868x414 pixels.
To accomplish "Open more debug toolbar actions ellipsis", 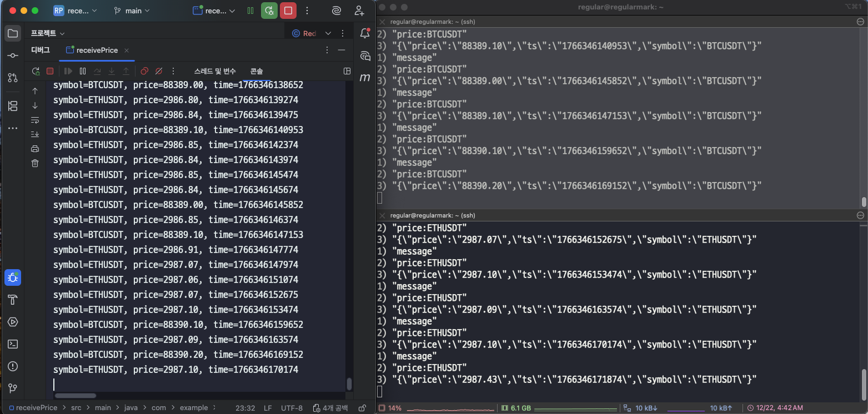I will point(173,71).
